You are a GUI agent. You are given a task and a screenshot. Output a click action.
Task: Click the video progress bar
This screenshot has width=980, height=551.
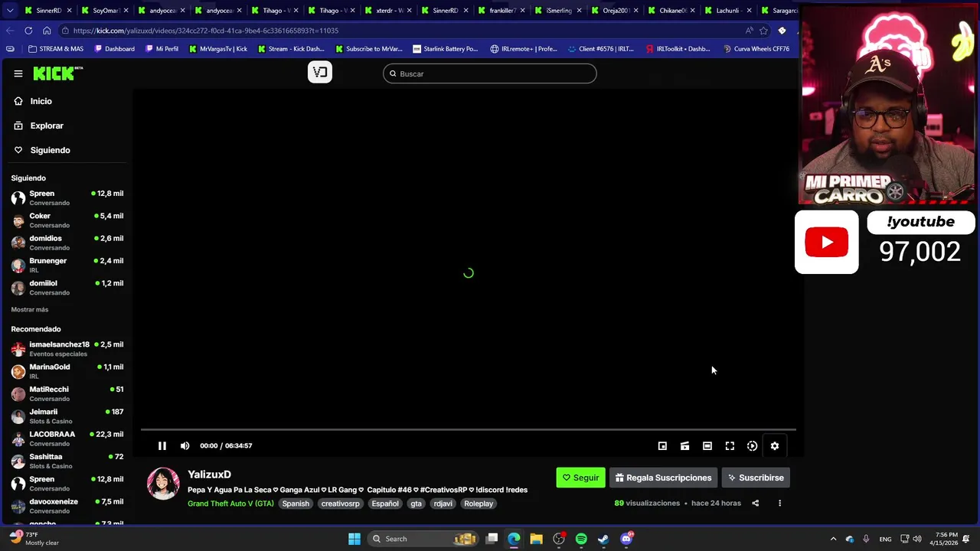point(468,430)
